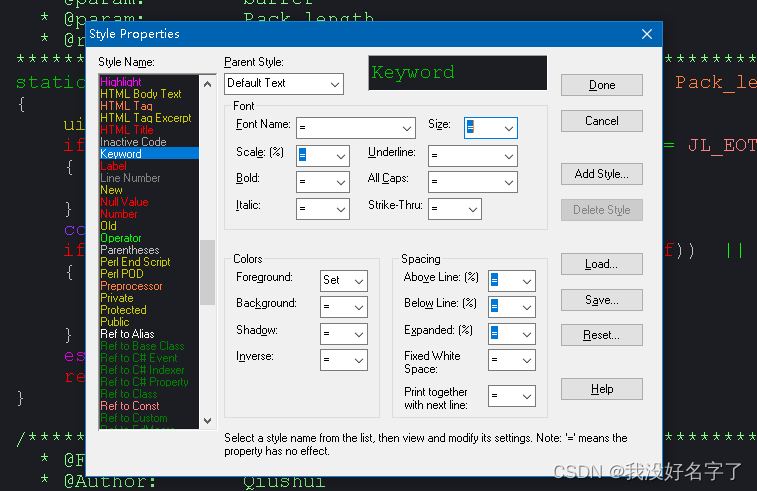The width and height of the screenshot is (757, 491).
Task: Click the Reset button
Action: tap(602, 335)
